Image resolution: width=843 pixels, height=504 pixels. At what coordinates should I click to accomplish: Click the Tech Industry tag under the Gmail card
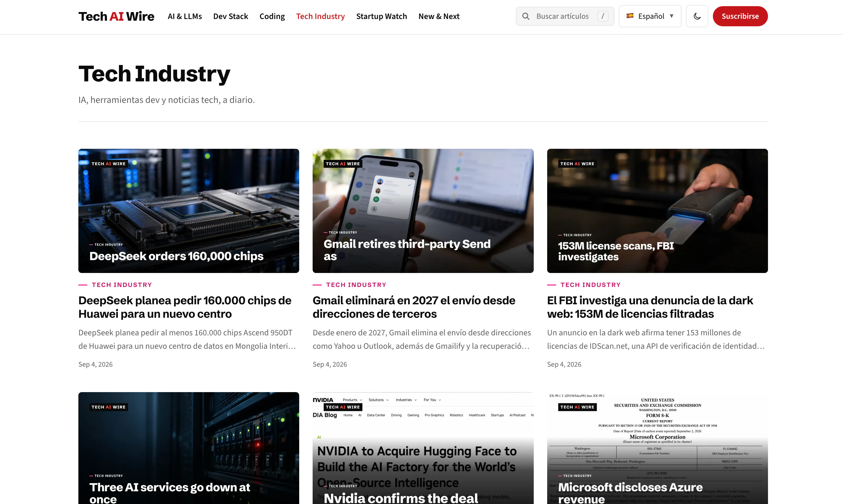(x=356, y=285)
